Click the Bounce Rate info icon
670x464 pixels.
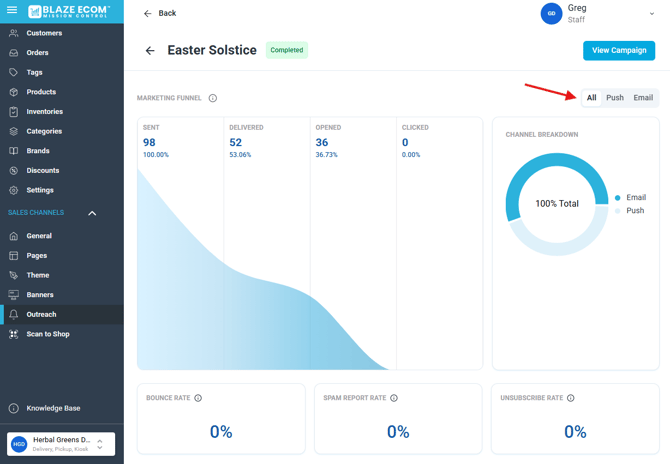[198, 398]
